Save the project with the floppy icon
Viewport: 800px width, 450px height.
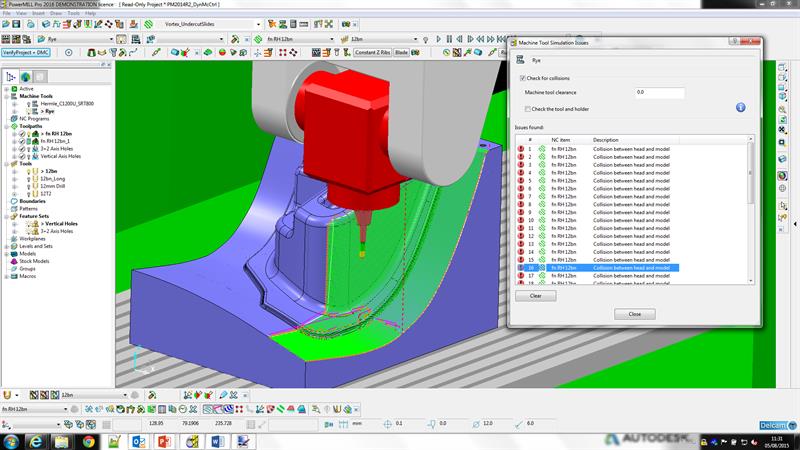pyautogui.click(x=16, y=24)
